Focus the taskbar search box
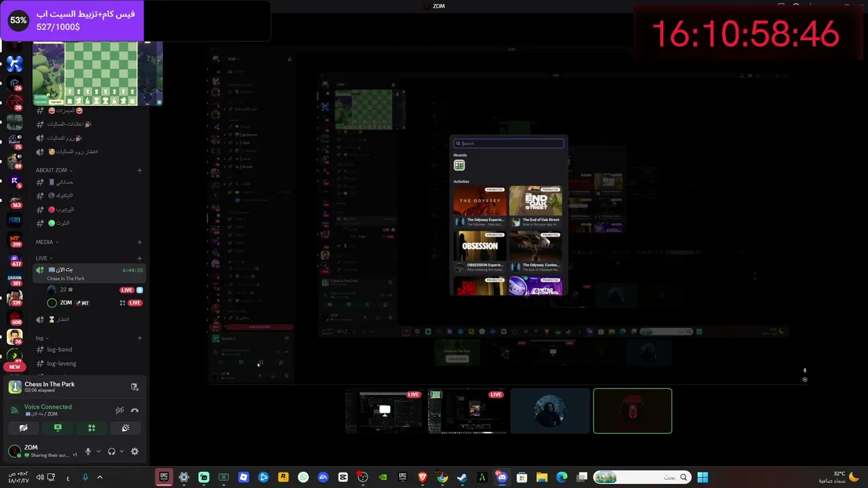The height and width of the screenshot is (488, 868). (x=642, y=477)
